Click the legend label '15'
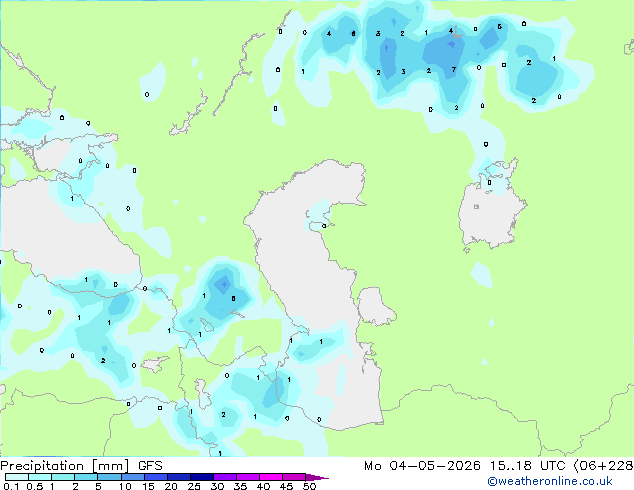This screenshot has height=490, width=634. point(148,486)
